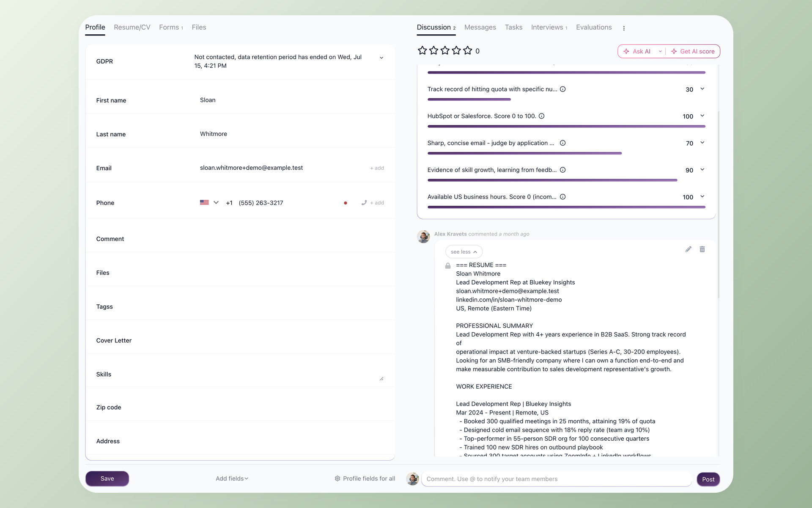Click Alex Kravets' avatar on the comment
Image resolution: width=812 pixels, height=508 pixels.
(423, 237)
